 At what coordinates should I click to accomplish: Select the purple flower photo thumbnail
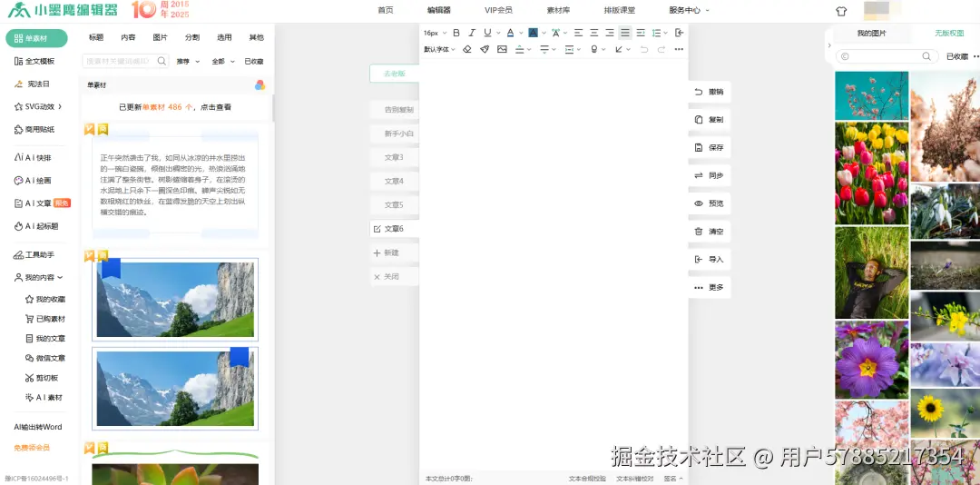coord(871,360)
